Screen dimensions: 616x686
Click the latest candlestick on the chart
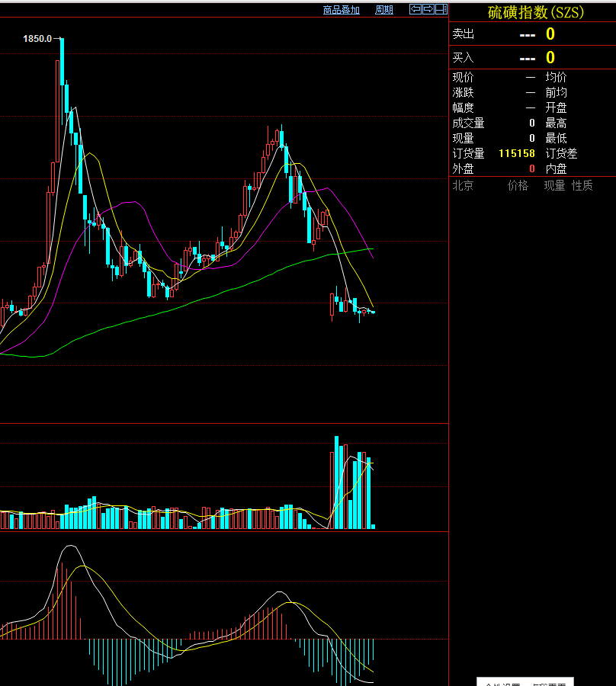click(373, 312)
